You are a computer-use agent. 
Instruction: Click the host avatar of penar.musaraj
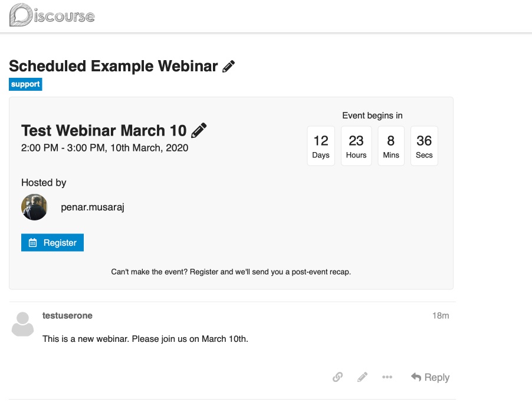(x=34, y=207)
